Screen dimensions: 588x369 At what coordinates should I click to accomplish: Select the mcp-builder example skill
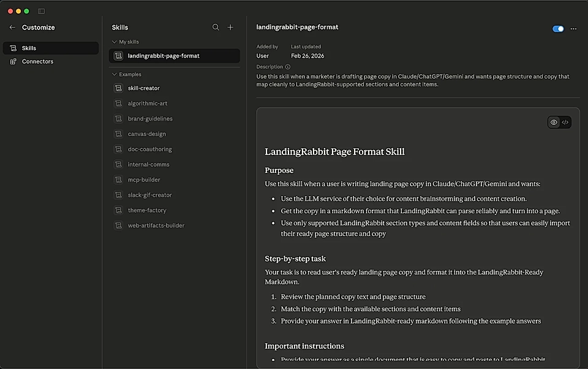coord(144,180)
